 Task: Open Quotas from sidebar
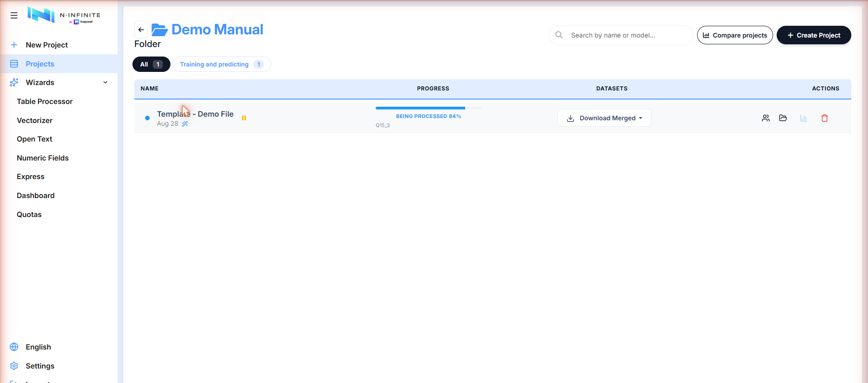[x=29, y=214]
